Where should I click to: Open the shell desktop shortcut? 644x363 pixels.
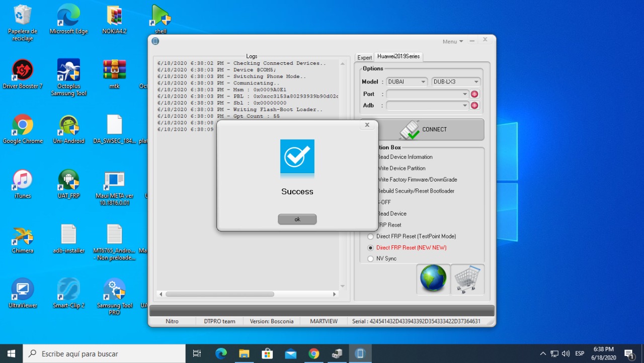click(160, 20)
